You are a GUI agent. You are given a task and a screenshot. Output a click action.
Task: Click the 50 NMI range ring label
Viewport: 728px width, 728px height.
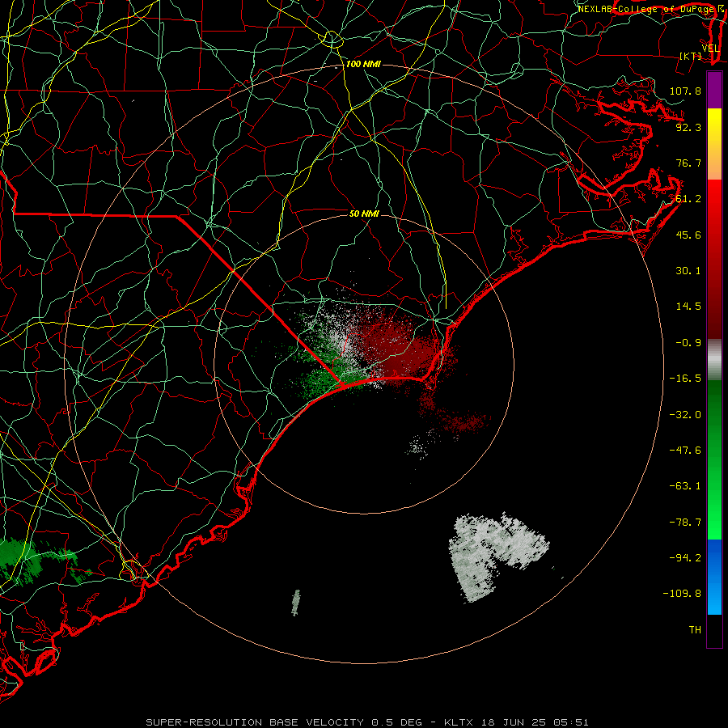pos(364,214)
